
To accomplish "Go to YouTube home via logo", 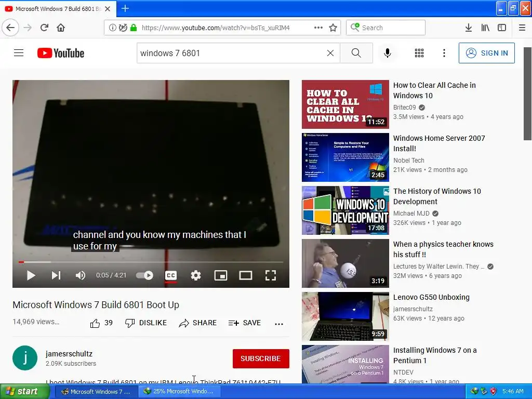I will click(x=61, y=53).
